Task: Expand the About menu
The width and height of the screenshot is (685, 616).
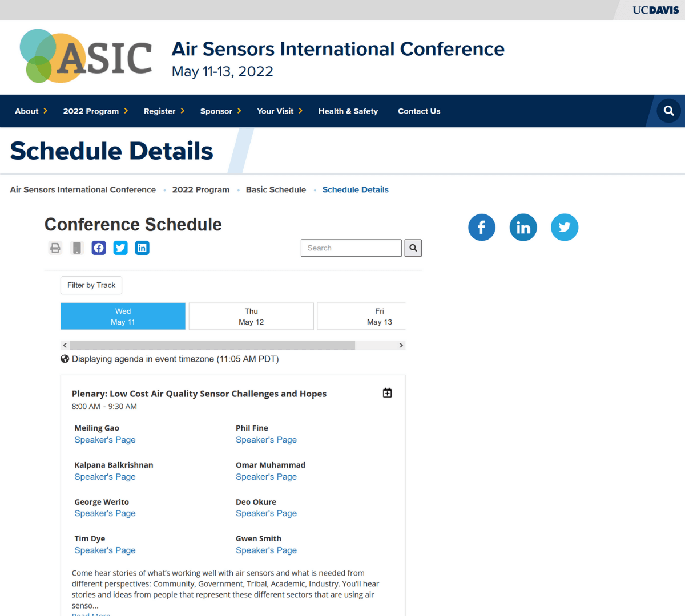Action: coord(31,111)
